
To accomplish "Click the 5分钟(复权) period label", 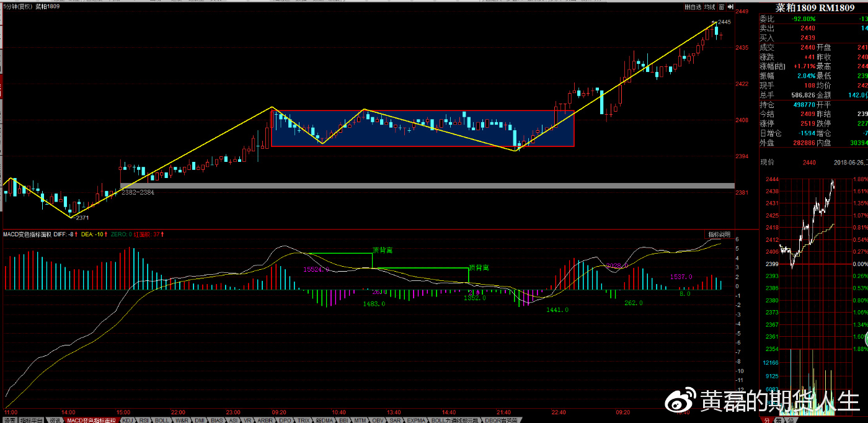I will (x=17, y=6).
